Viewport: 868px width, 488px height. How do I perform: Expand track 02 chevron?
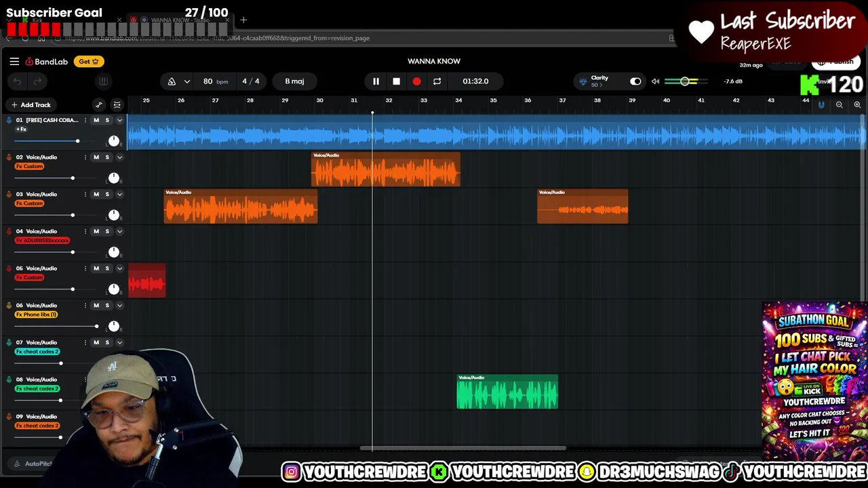coord(119,157)
